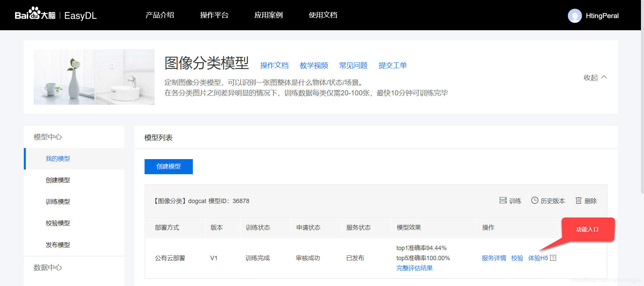Open the 完整评估结果 link
644x286 pixels.
click(x=415, y=268)
